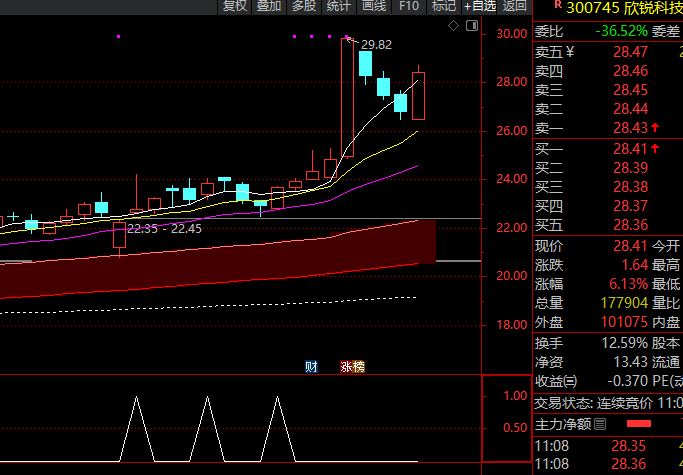The height and width of the screenshot is (475, 683).
Task: Select 买四 bid price 28.37
Action: [x=630, y=206]
